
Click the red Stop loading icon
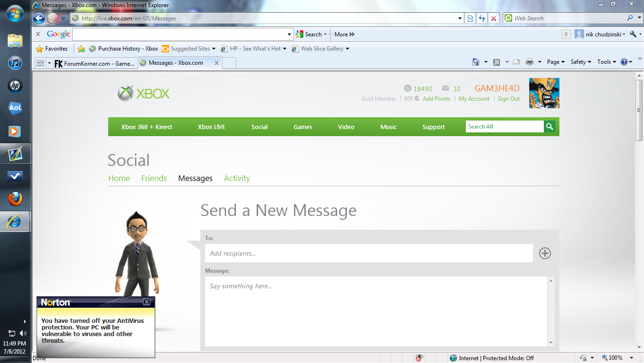[494, 18]
